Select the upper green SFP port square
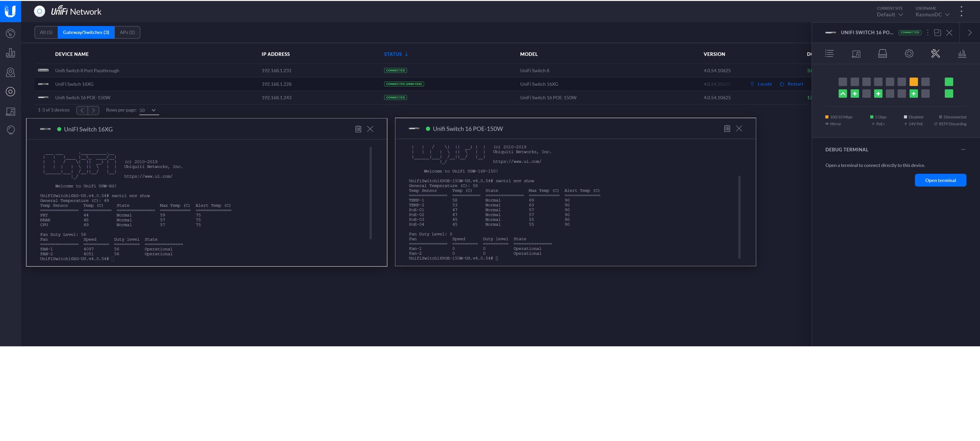The width and height of the screenshot is (980, 441). 949,82
